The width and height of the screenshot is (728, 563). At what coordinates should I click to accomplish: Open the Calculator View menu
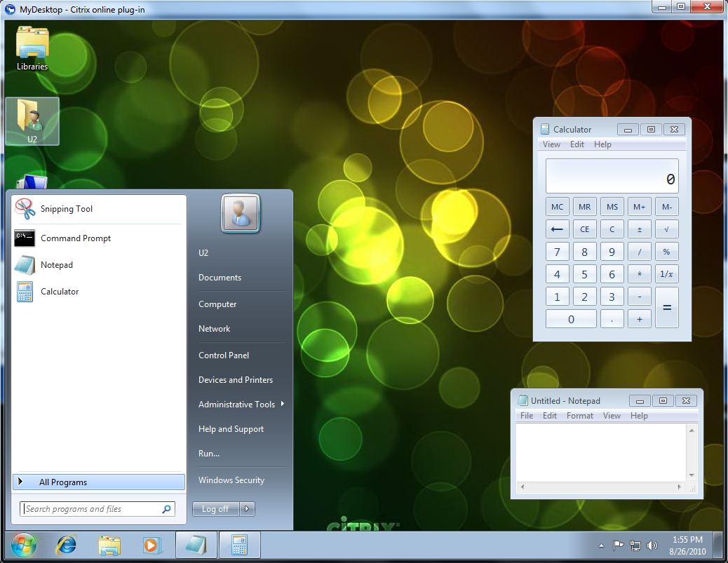click(x=551, y=144)
